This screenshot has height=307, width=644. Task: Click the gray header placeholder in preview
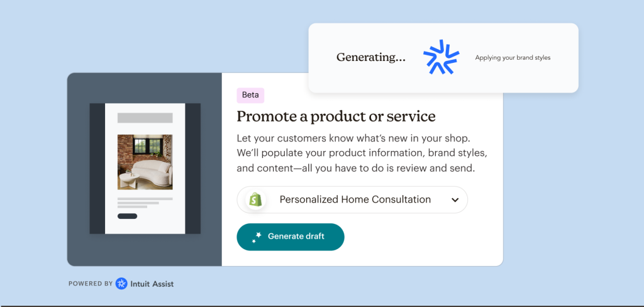click(x=145, y=118)
